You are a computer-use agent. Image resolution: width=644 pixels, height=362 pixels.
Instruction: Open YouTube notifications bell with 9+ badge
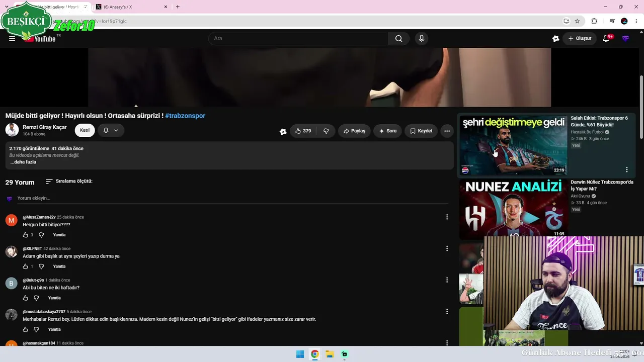[x=606, y=39]
